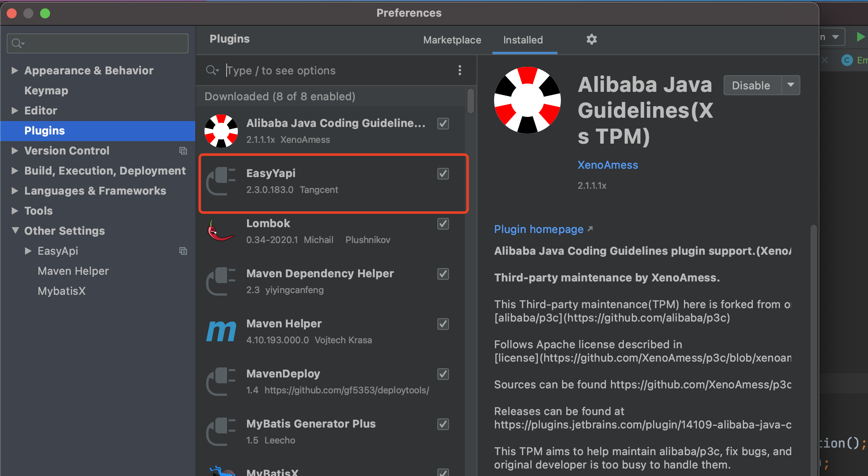
Task: Disable MyBatis Generator Plus via checkbox
Action: point(443,424)
